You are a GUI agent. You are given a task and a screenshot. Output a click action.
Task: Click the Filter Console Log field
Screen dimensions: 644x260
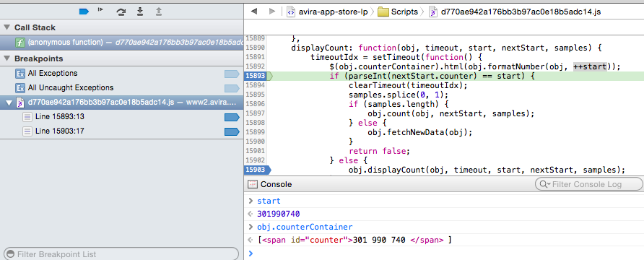point(589,184)
